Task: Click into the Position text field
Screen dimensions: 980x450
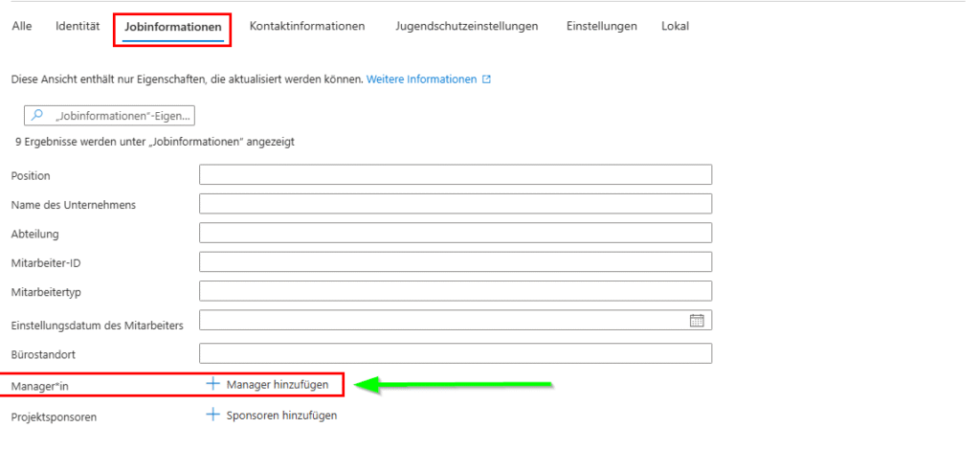Action: click(455, 174)
